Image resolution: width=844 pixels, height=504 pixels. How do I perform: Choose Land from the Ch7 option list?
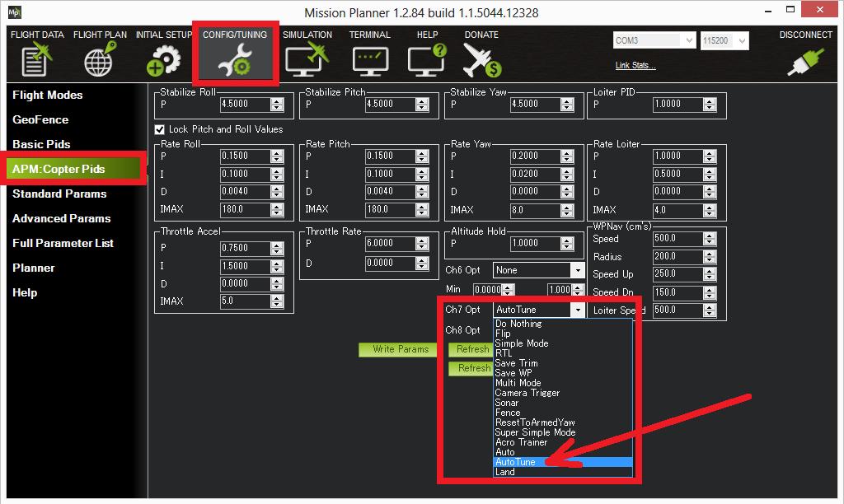pos(505,472)
